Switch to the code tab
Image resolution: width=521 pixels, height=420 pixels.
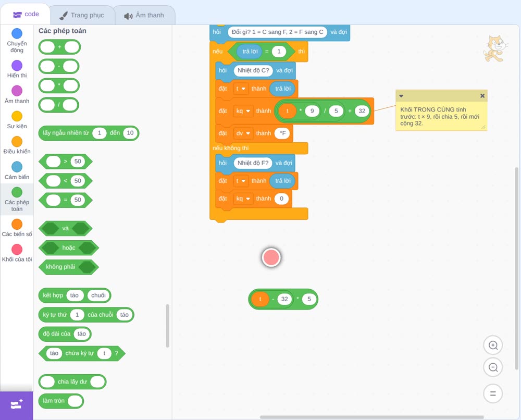(x=26, y=14)
